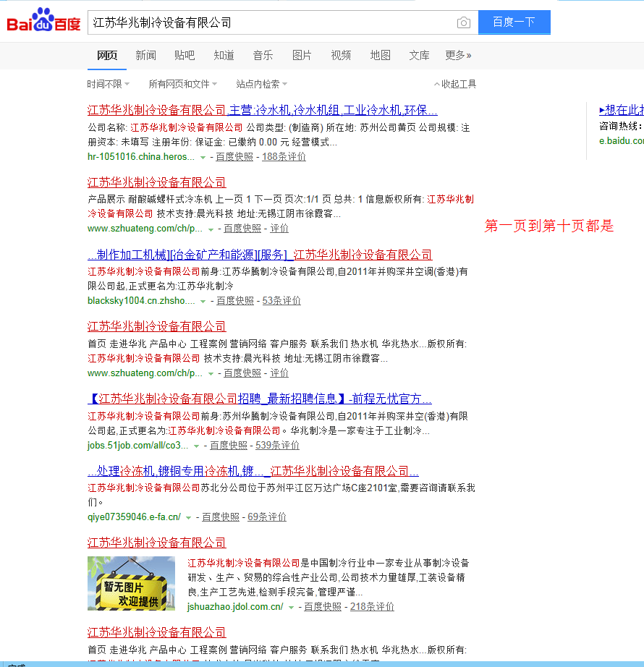Open the 时间不限 time filter dropdown
The height and width of the screenshot is (667, 644).
click(108, 84)
